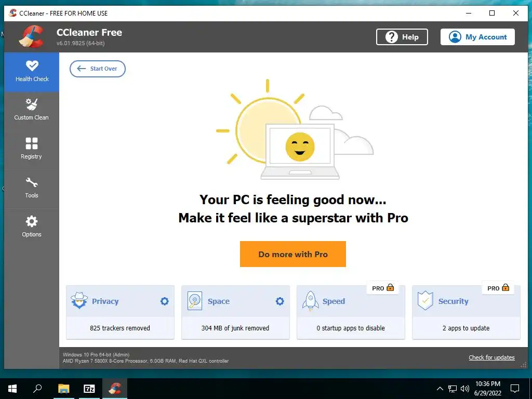Open the Options settings
This screenshot has height=399, width=532.
32,228
